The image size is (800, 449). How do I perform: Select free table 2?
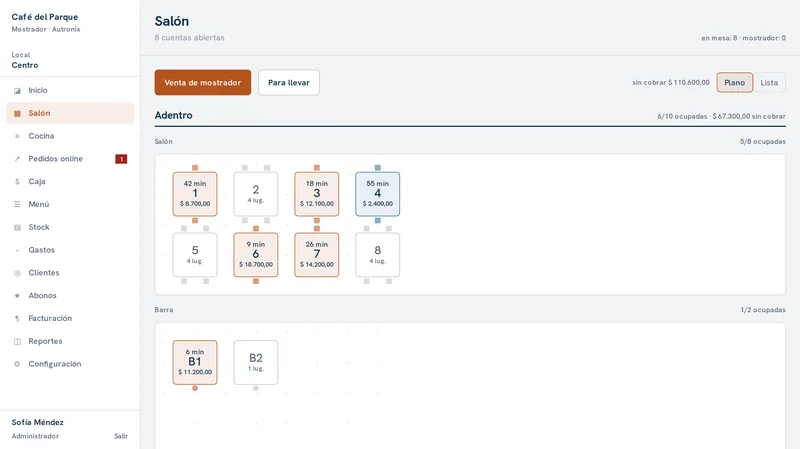point(256,194)
